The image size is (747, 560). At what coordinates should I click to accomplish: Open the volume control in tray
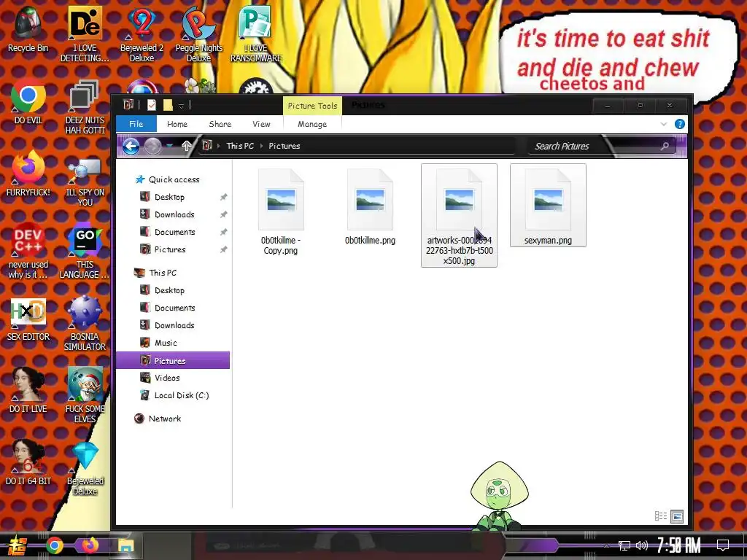(x=642, y=545)
